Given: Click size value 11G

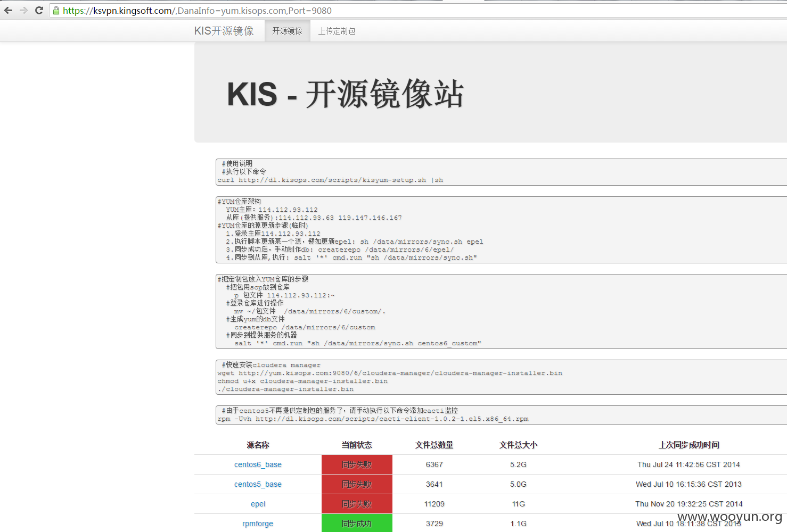Looking at the screenshot, I should tap(518, 504).
